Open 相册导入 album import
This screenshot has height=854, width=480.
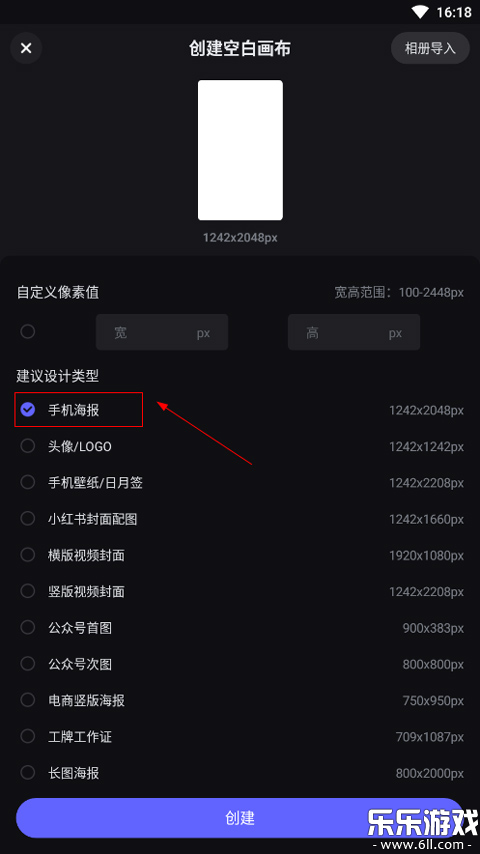coord(430,48)
